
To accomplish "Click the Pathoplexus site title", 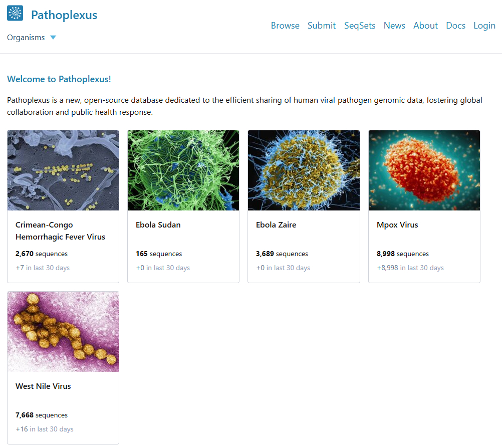I will (x=64, y=15).
